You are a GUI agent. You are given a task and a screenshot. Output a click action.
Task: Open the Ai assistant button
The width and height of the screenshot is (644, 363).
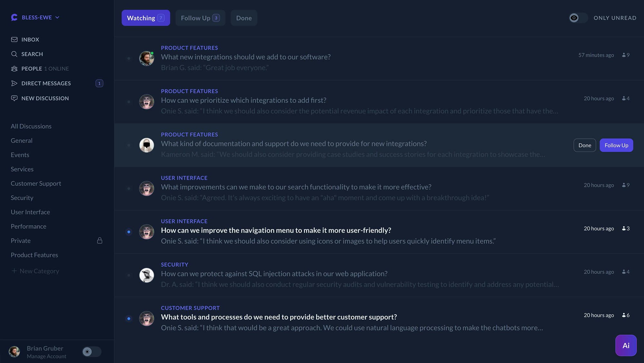click(x=626, y=345)
